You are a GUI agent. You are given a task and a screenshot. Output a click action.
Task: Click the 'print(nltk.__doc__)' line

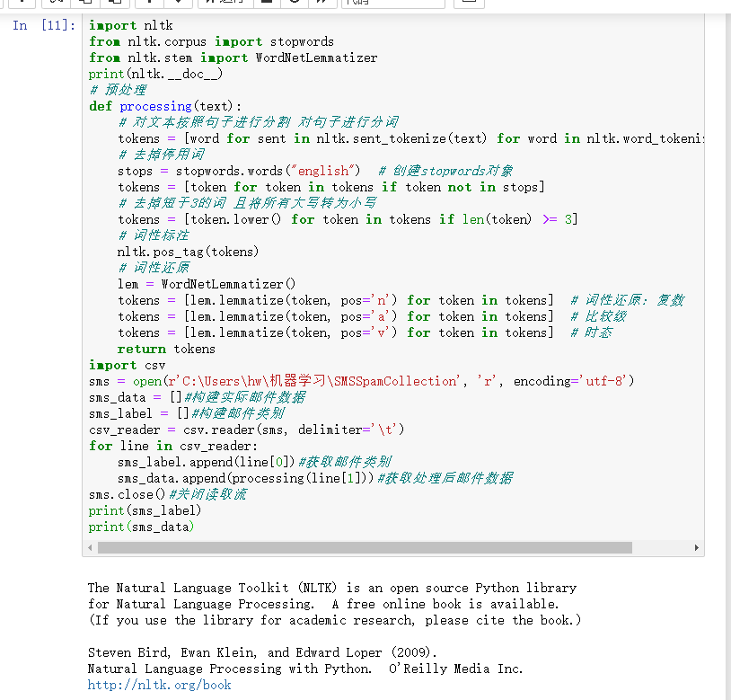(x=155, y=74)
